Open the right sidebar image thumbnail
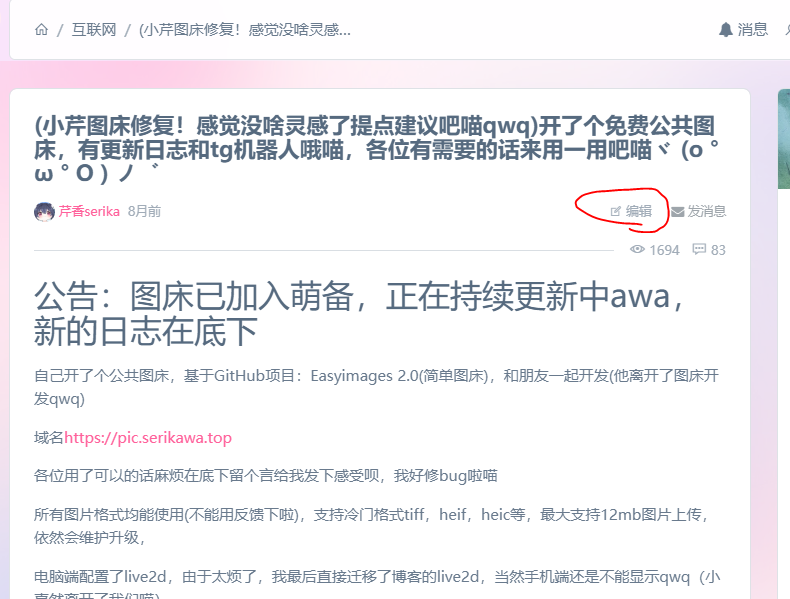This screenshot has width=790, height=599. click(784, 139)
